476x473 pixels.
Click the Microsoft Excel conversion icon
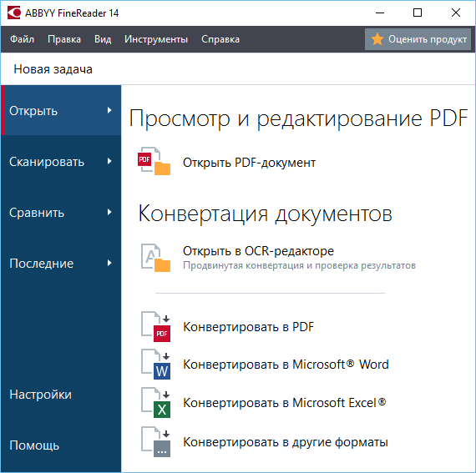pyautogui.click(x=155, y=403)
